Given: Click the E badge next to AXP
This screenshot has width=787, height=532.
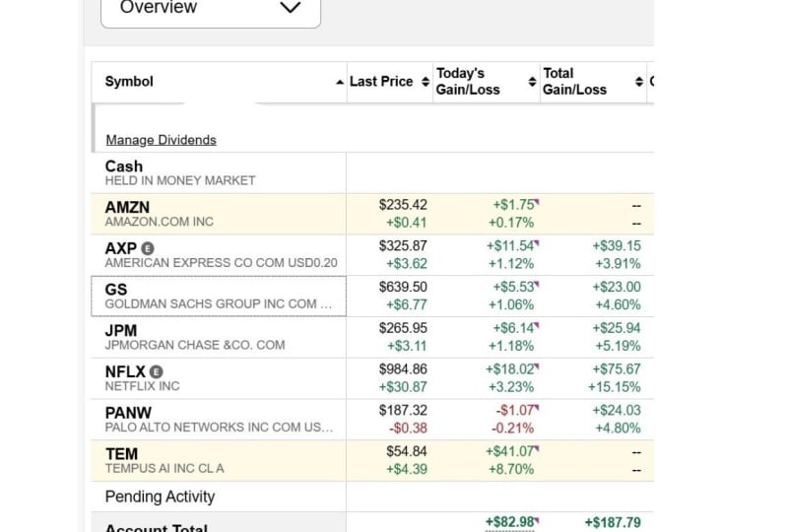Looking at the screenshot, I should 148,248.
